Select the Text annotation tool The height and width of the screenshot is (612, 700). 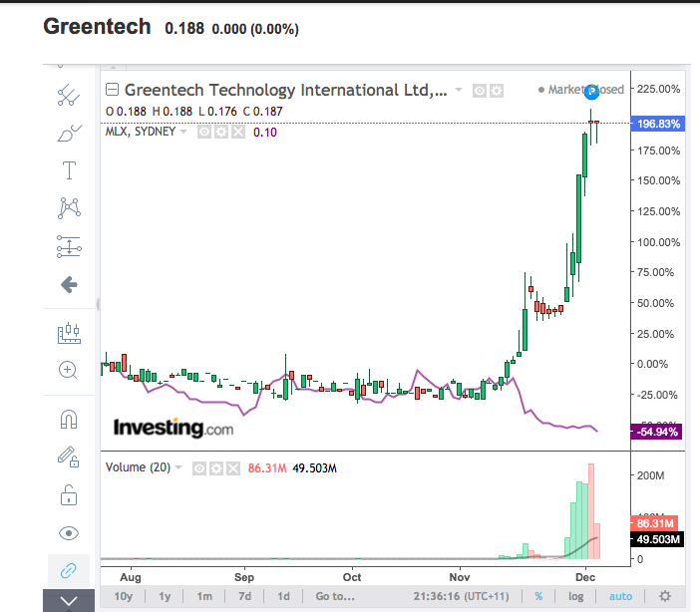(69, 170)
